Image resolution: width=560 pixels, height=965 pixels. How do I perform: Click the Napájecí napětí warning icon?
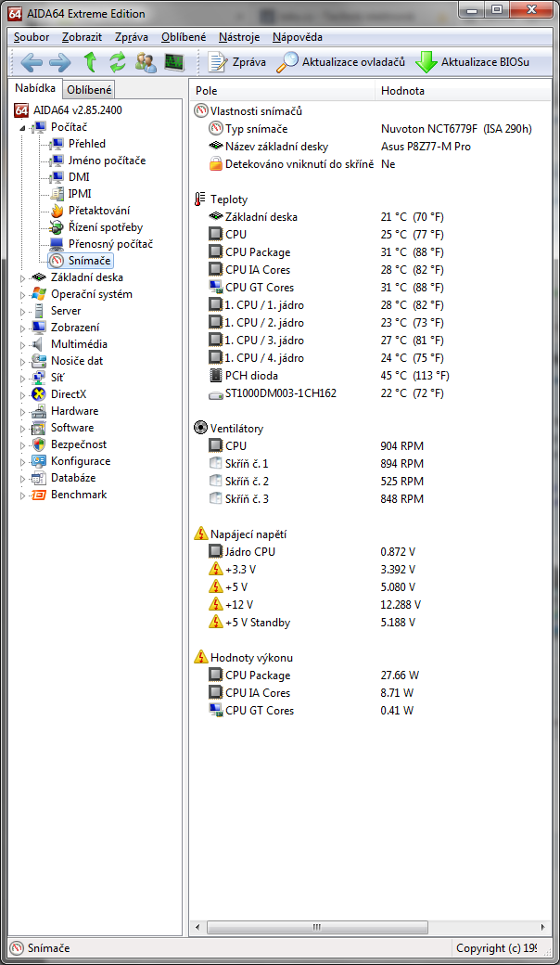(200, 534)
